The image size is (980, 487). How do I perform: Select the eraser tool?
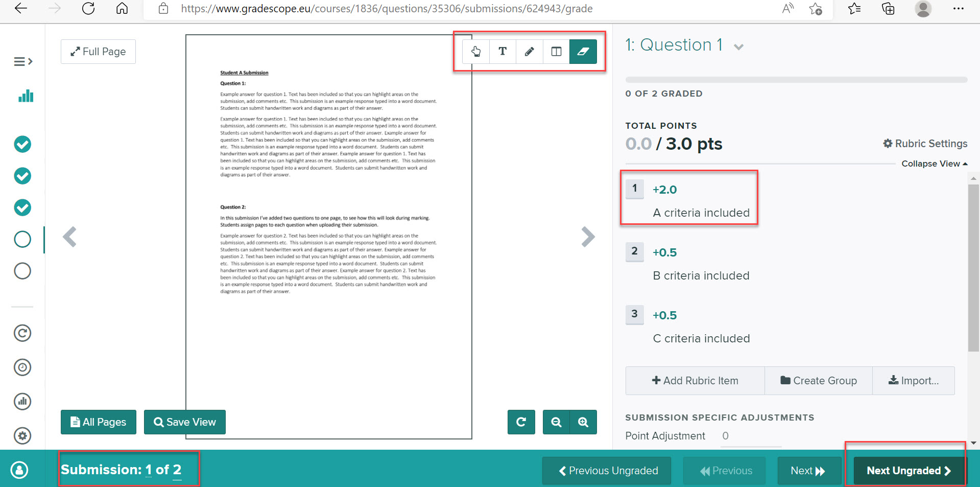click(x=583, y=51)
